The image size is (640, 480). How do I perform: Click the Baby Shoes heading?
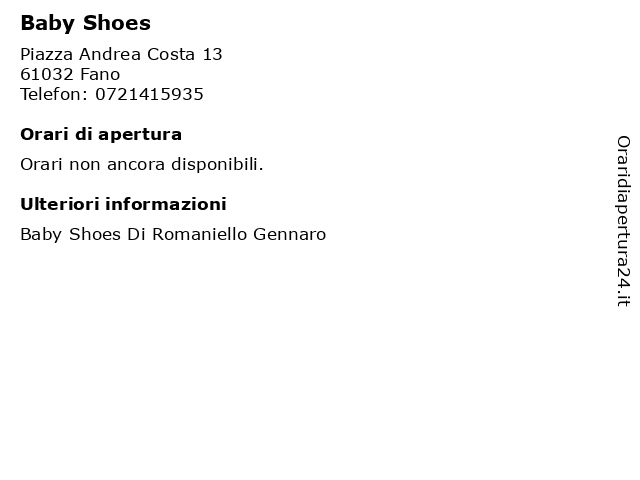tap(85, 23)
